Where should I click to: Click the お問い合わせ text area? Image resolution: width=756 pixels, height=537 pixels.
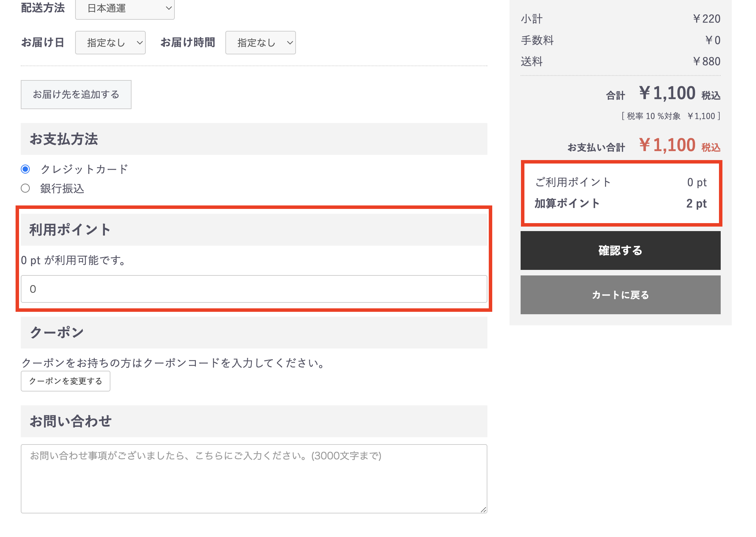coord(254,479)
